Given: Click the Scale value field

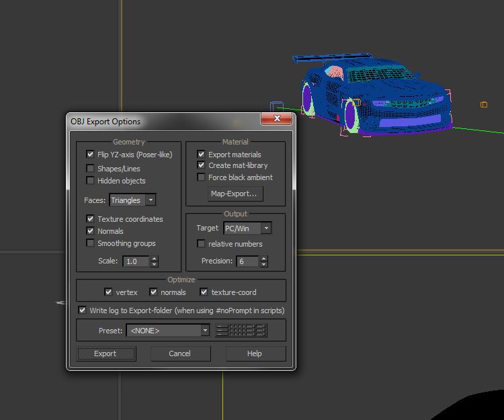Looking at the screenshot, I should pyautogui.click(x=136, y=261).
